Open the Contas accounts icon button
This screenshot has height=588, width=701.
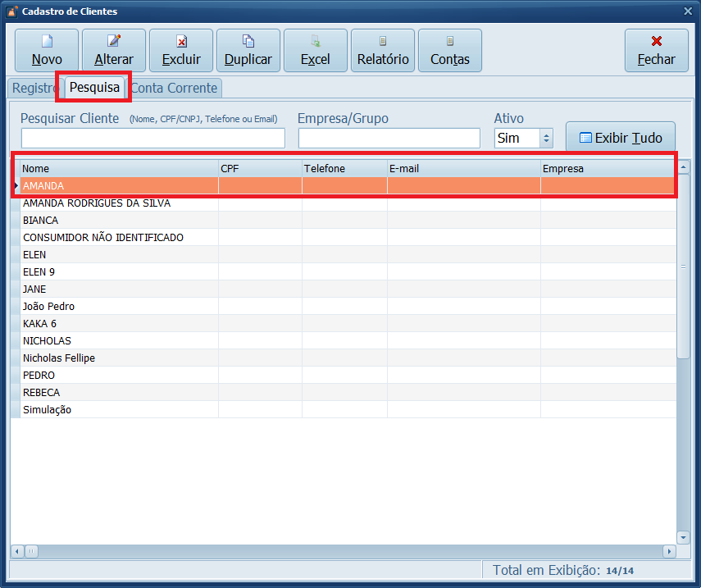(x=449, y=51)
